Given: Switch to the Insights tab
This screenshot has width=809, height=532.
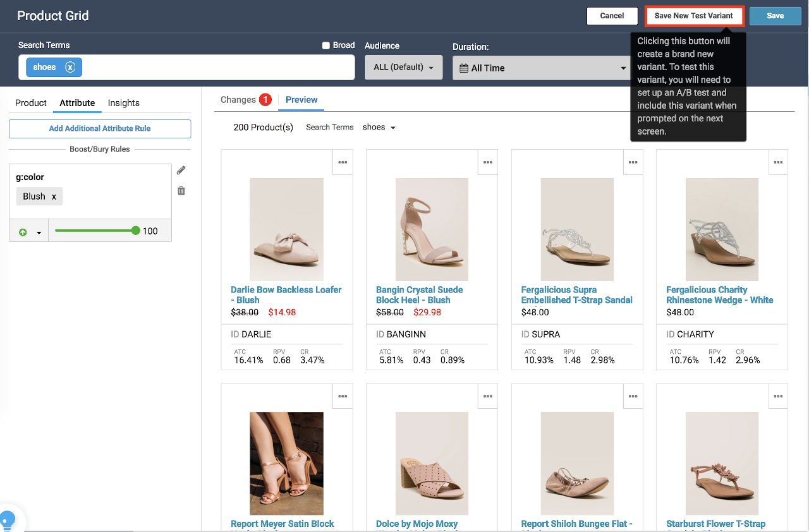Looking at the screenshot, I should (x=124, y=103).
